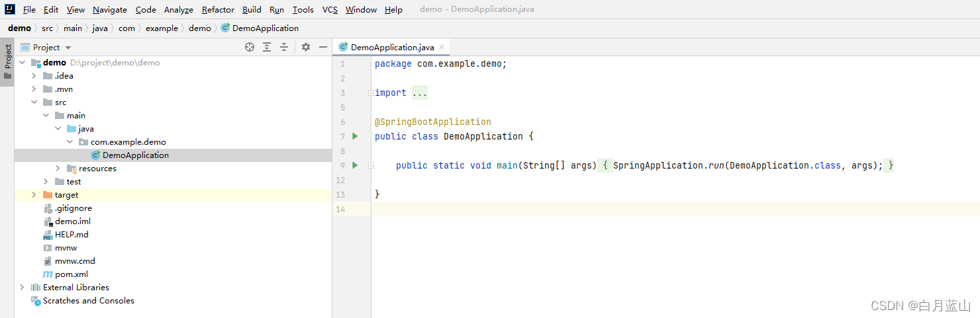980x318 pixels.
Task: Expand the .idea folder
Action: click(34, 76)
